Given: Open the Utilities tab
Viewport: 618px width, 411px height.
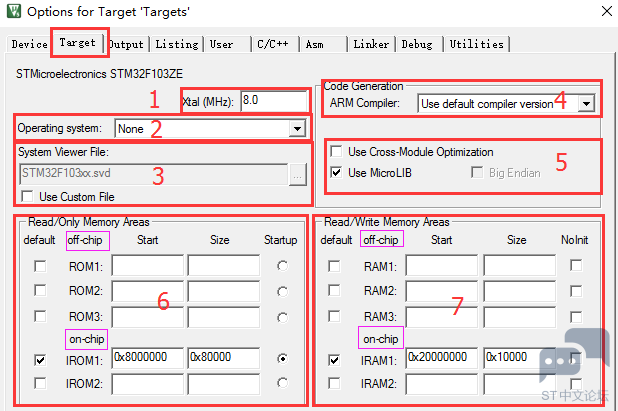Looking at the screenshot, I should [476, 45].
